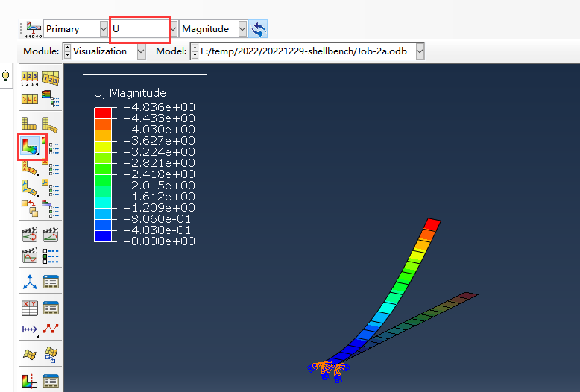Click the single yellow mesh surface icon
The image size is (580, 392).
[x=30, y=354]
